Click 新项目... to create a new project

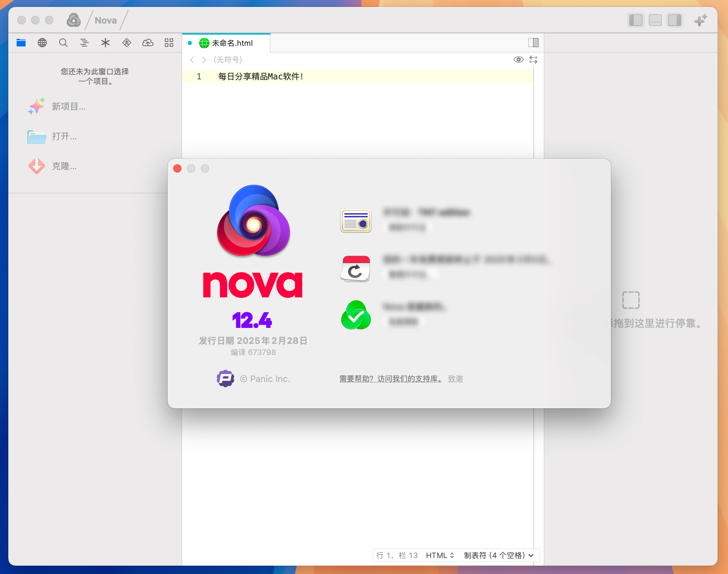tap(69, 106)
